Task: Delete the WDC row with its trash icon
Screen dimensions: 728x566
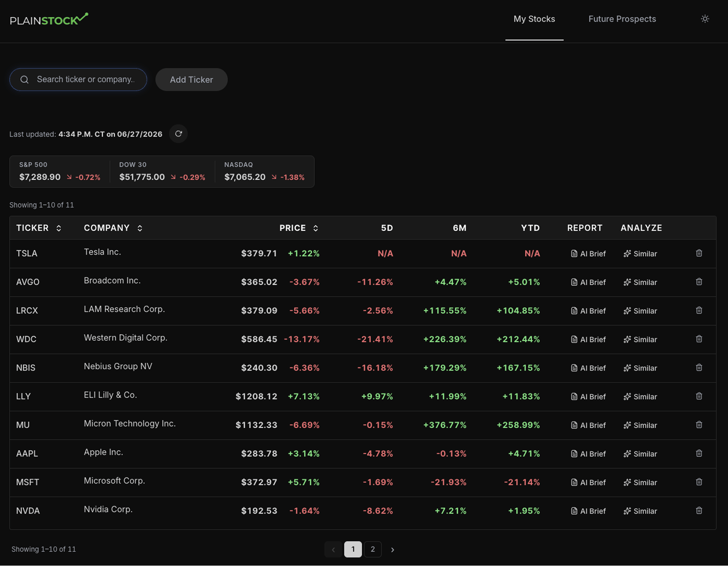Action: click(699, 339)
